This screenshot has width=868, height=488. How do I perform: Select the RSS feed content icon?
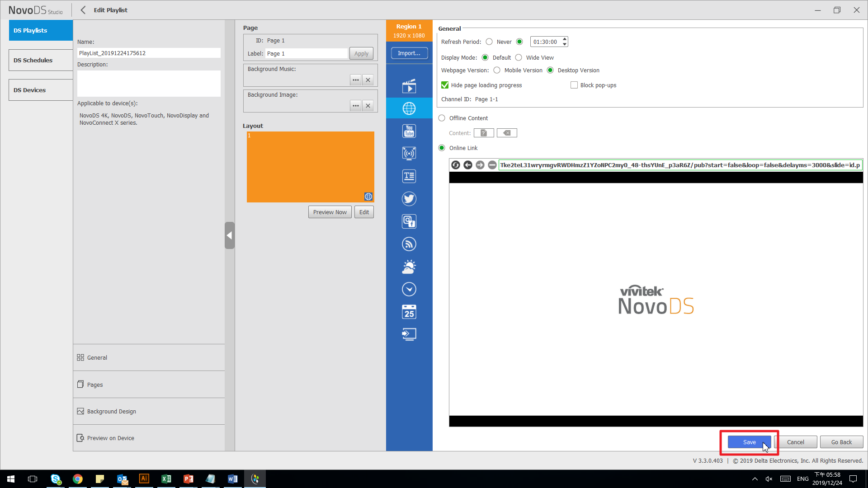tap(409, 244)
